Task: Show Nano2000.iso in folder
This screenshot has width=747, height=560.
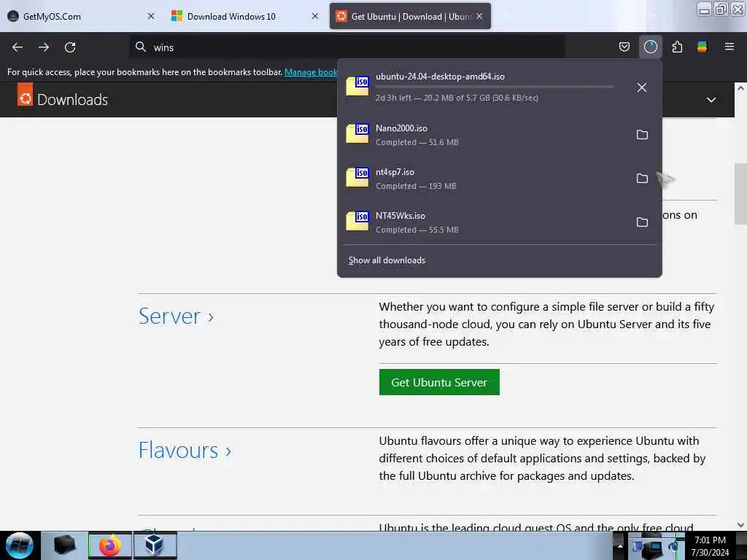Action: tap(642, 135)
